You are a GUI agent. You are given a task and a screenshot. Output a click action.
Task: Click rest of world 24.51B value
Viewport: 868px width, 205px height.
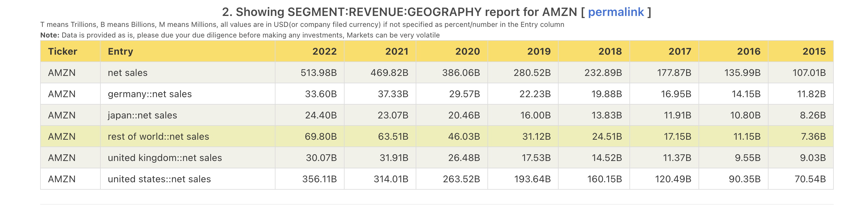pyautogui.click(x=607, y=136)
